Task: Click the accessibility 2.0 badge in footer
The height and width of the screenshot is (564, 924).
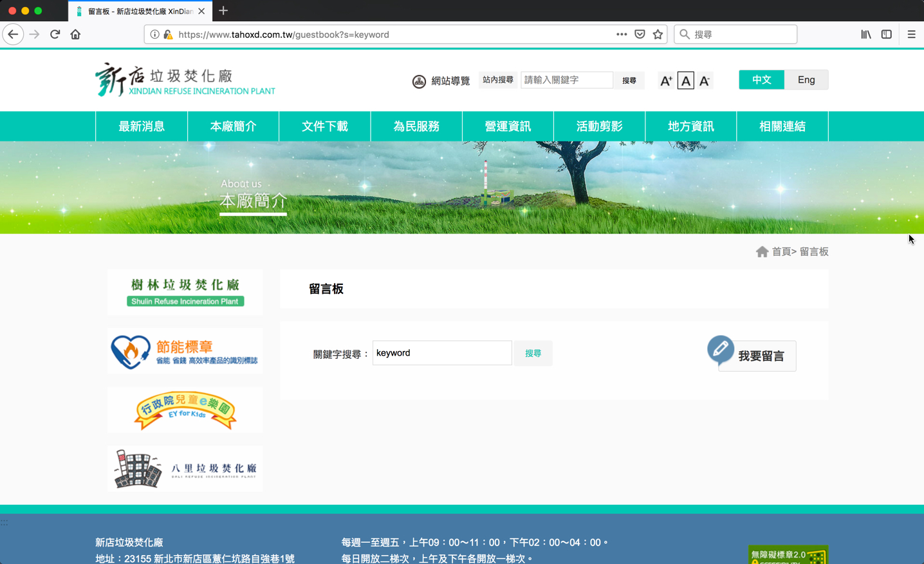Action: [788, 555]
